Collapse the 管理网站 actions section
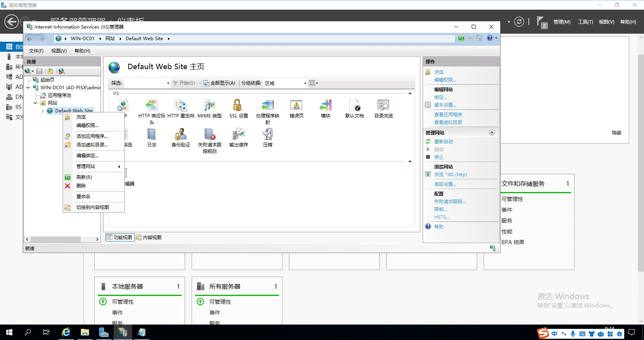Viewport: 644px width, 340px height. [492, 133]
